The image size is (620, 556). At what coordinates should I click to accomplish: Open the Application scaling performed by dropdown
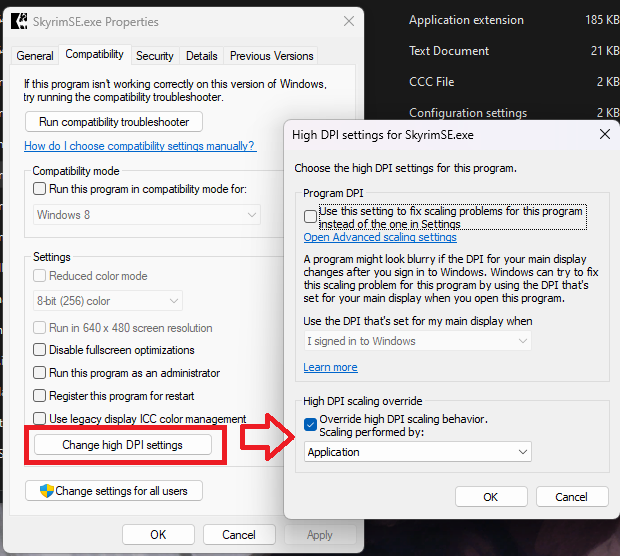click(x=418, y=452)
